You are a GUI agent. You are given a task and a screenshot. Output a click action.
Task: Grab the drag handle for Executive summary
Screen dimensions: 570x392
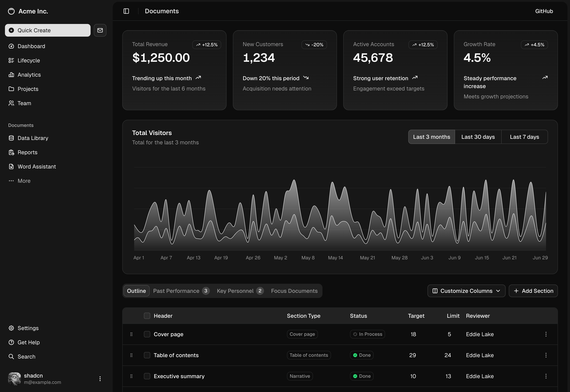pyautogui.click(x=131, y=376)
